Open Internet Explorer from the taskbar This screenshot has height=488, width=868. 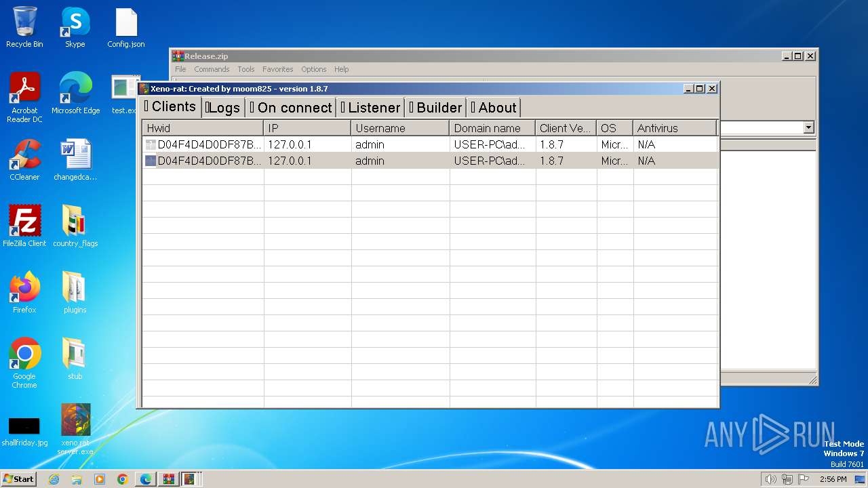click(54, 479)
